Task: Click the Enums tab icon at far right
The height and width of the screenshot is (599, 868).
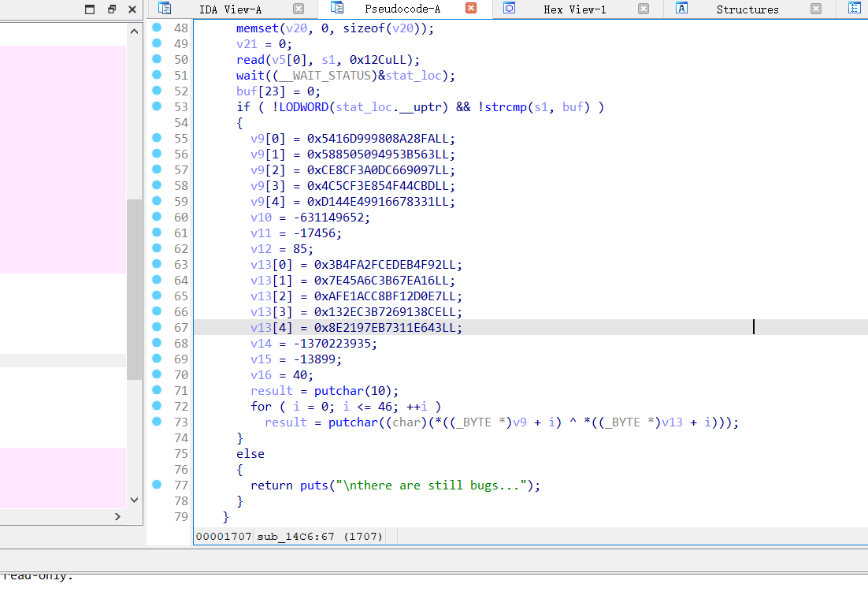Action: coord(855,9)
